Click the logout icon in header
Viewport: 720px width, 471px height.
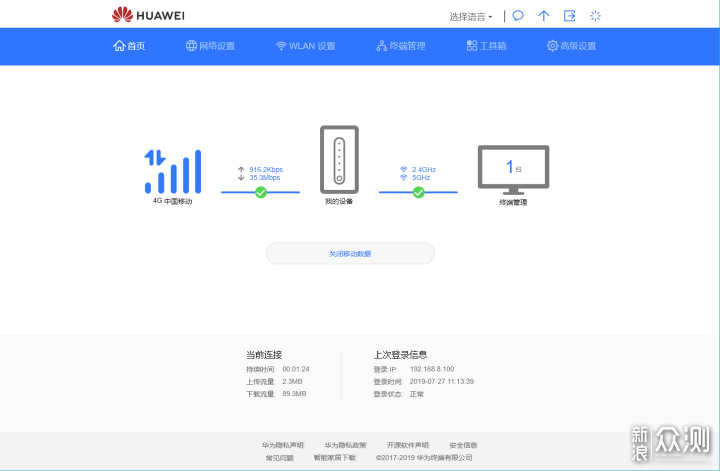click(570, 16)
